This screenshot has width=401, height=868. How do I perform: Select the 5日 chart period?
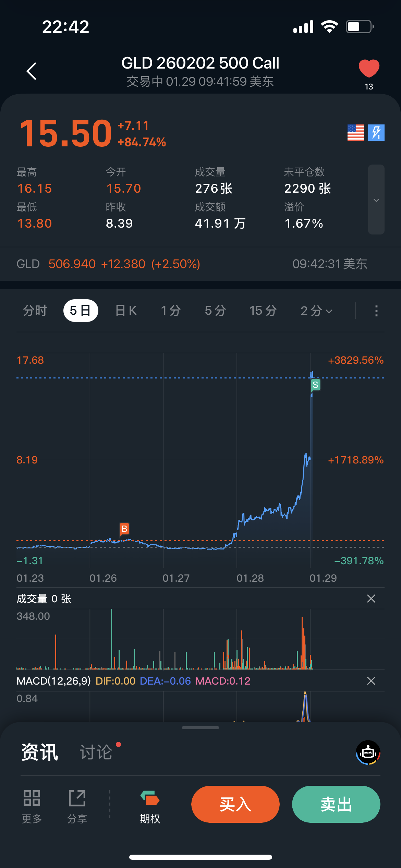(x=81, y=311)
